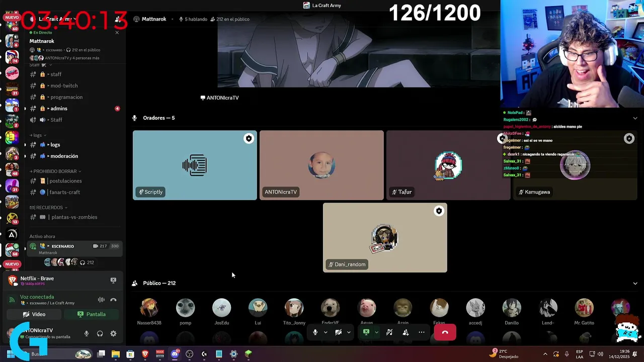This screenshot has width=644, height=362.
Task: Disconnect using the red hang-up button
Action: (x=445, y=332)
